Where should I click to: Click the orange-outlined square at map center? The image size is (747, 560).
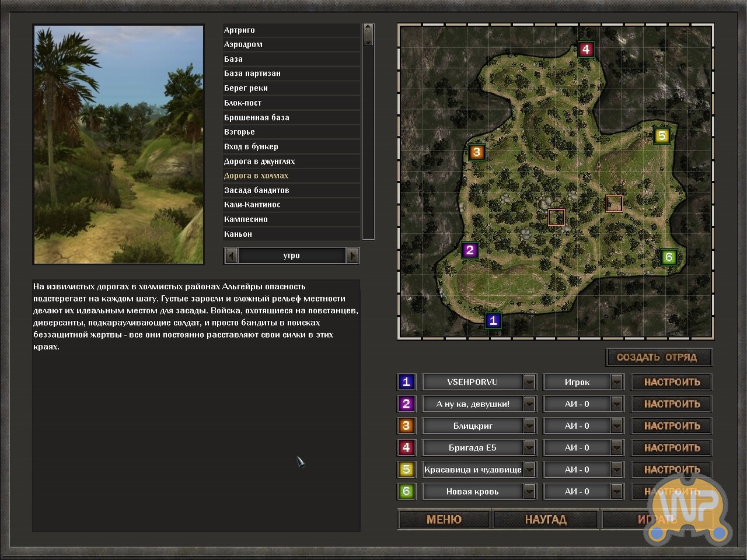click(556, 217)
